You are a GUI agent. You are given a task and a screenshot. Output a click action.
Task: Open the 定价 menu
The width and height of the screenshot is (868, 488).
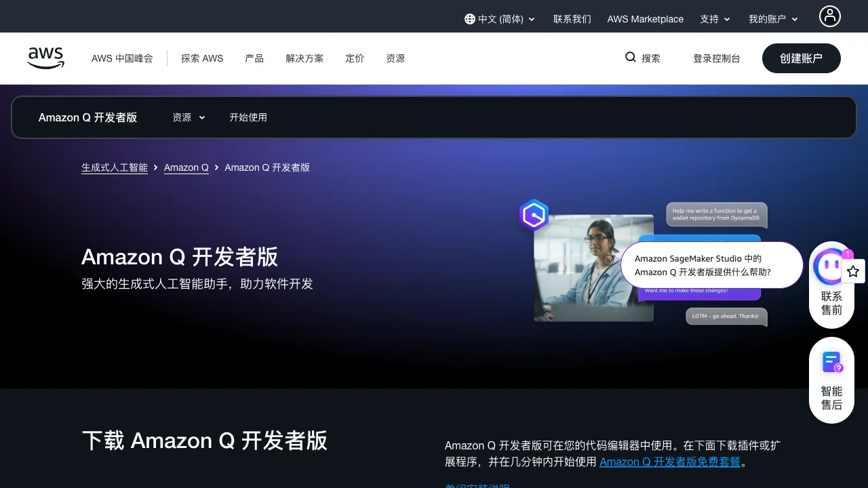[x=355, y=58]
